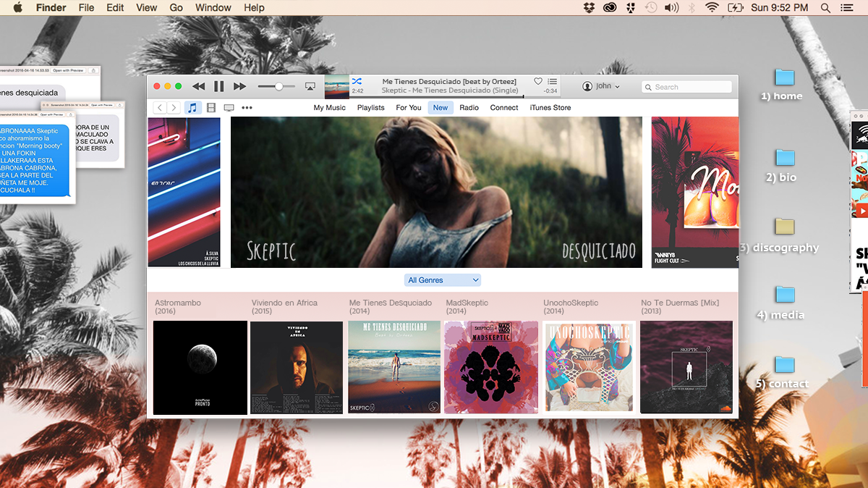Open the Edit menu
Image resolution: width=868 pixels, height=488 pixels.
[115, 7]
